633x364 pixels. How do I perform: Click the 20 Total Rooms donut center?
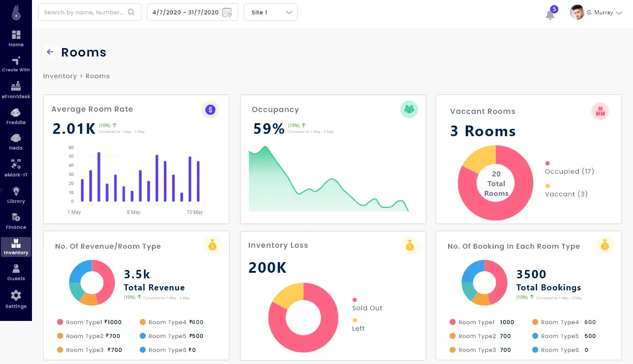pyautogui.click(x=496, y=183)
